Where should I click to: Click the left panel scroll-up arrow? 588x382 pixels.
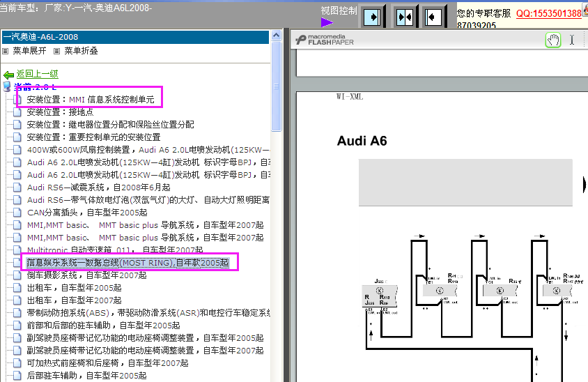pyautogui.click(x=277, y=34)
